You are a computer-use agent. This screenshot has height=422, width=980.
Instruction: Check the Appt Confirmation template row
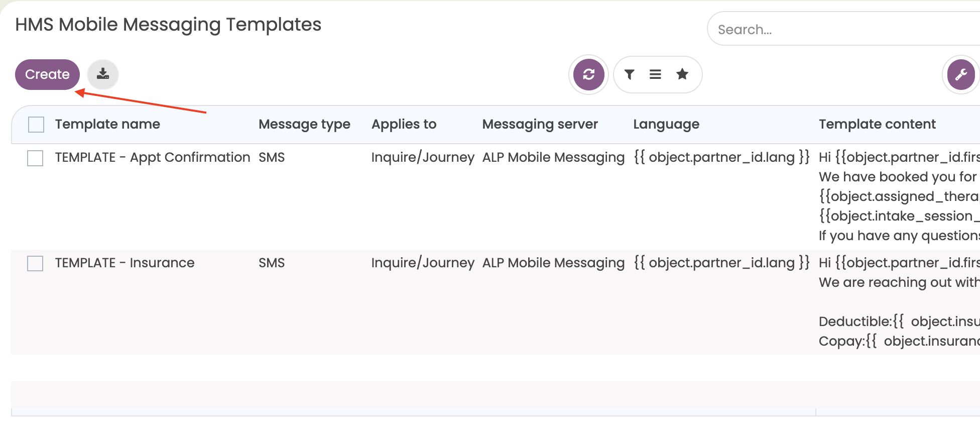[35, 158]
